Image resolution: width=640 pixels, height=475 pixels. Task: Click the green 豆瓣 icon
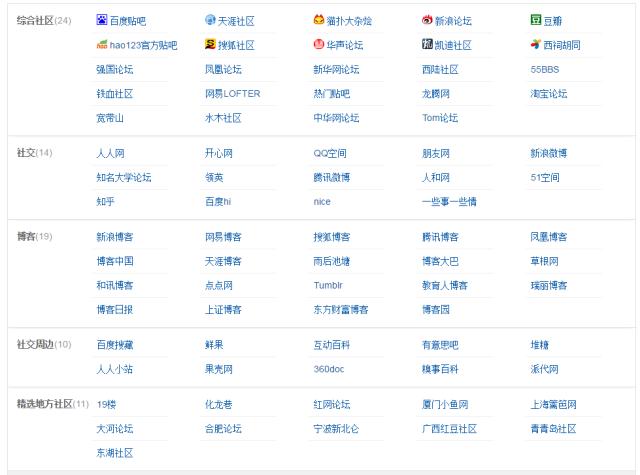536,20
